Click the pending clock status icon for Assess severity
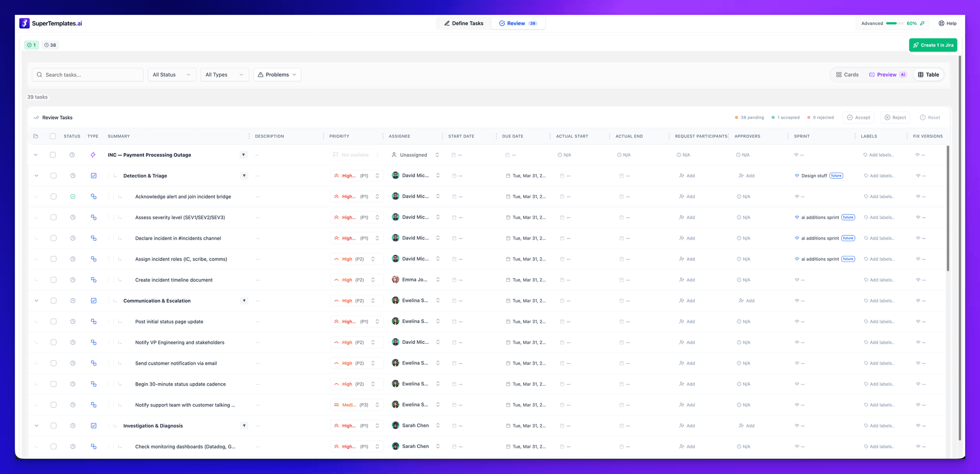This screenshot has width=980, height=474. point(73,217)
